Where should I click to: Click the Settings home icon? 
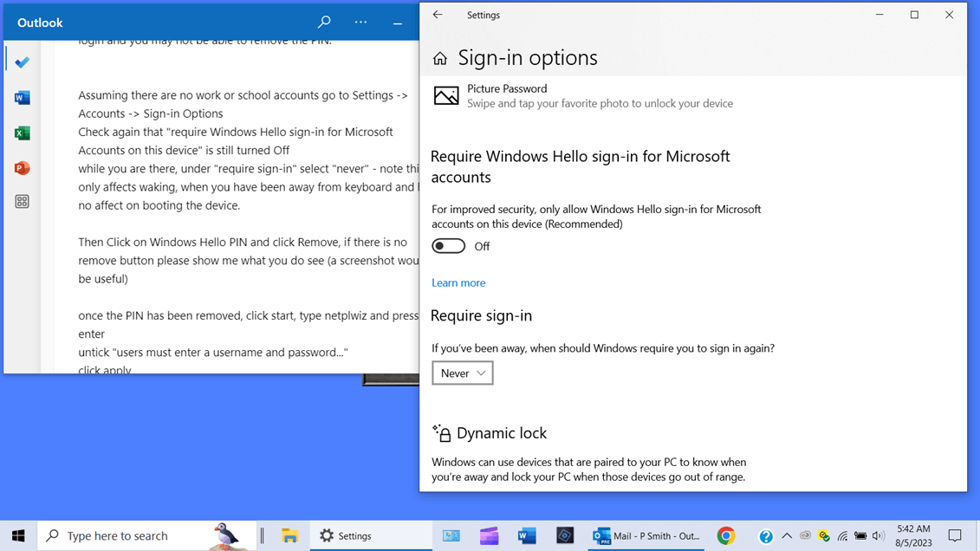pos(440,59)
